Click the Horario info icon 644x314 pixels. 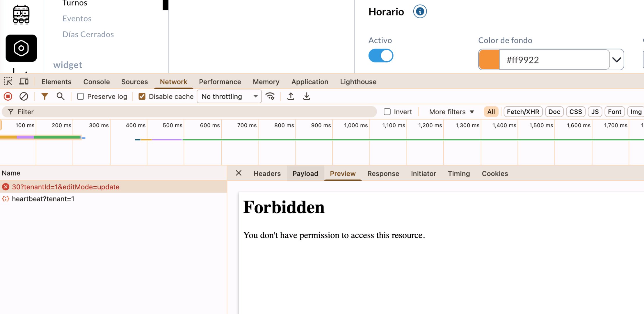coord(420,12)
